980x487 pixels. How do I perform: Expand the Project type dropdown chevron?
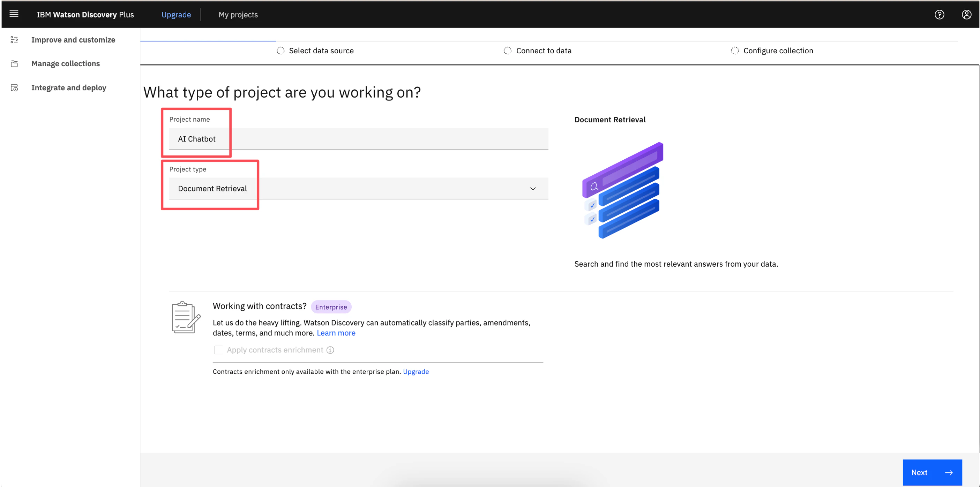tap(533, 189)
